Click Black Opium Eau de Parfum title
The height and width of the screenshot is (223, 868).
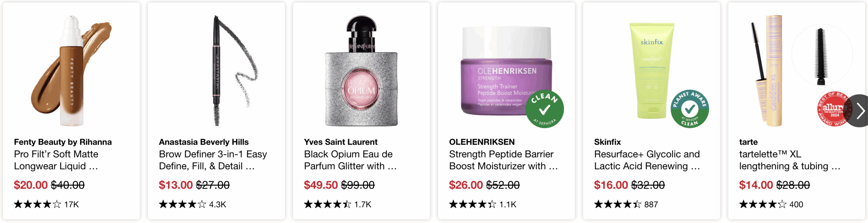[350, 160]
